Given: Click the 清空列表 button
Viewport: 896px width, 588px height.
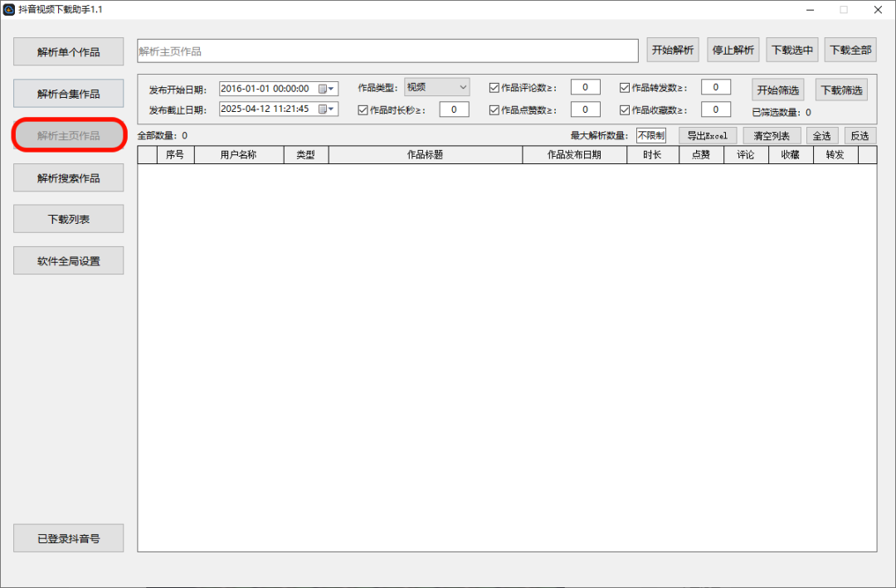Looking at the screenshot, I should (x=772, y=135).
